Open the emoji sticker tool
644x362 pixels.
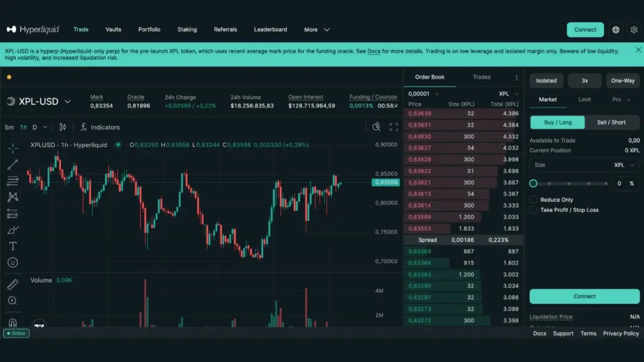click(x=13, y=263)
